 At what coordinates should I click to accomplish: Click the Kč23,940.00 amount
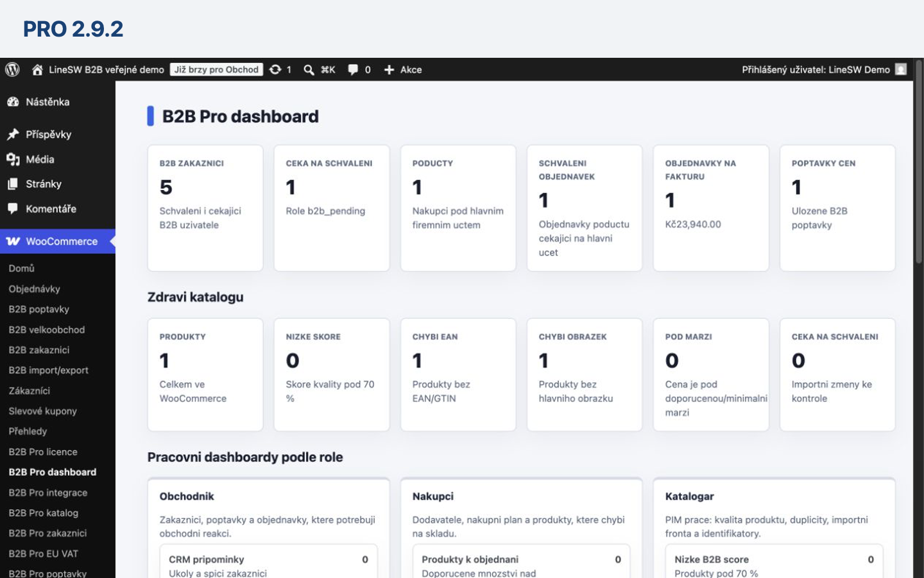[693, 224]
